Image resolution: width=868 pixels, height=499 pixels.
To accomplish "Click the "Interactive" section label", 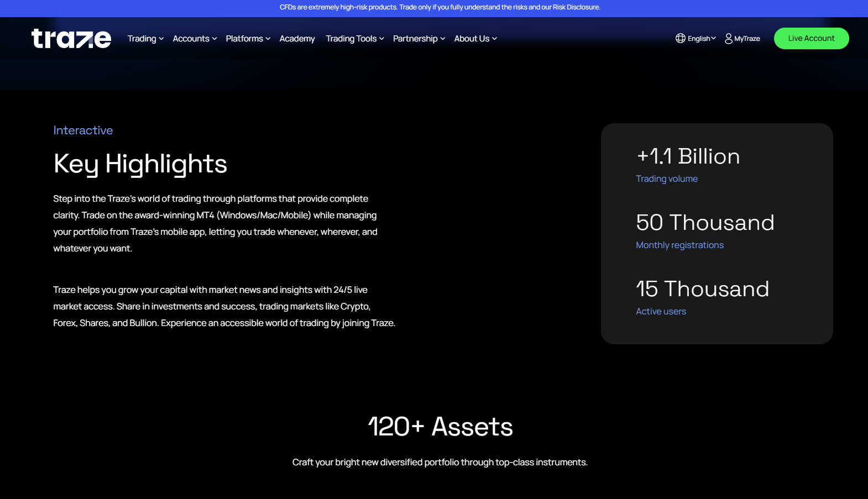I will 83,130.
